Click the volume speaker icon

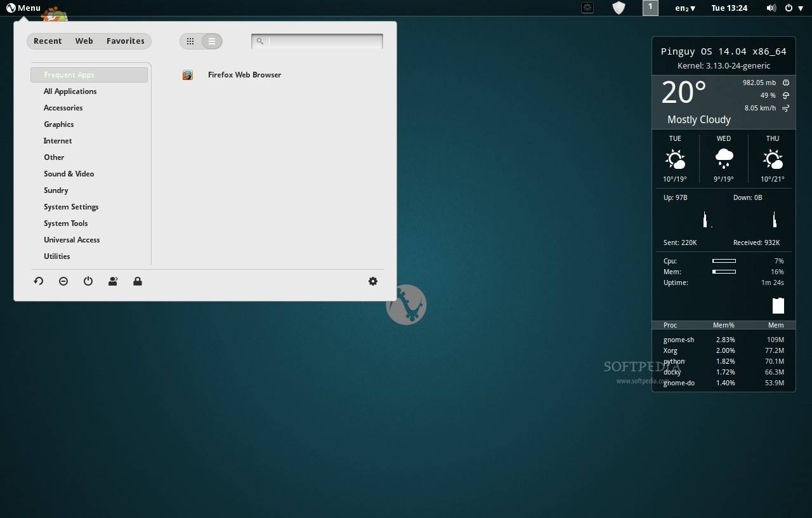click(771, 8)
